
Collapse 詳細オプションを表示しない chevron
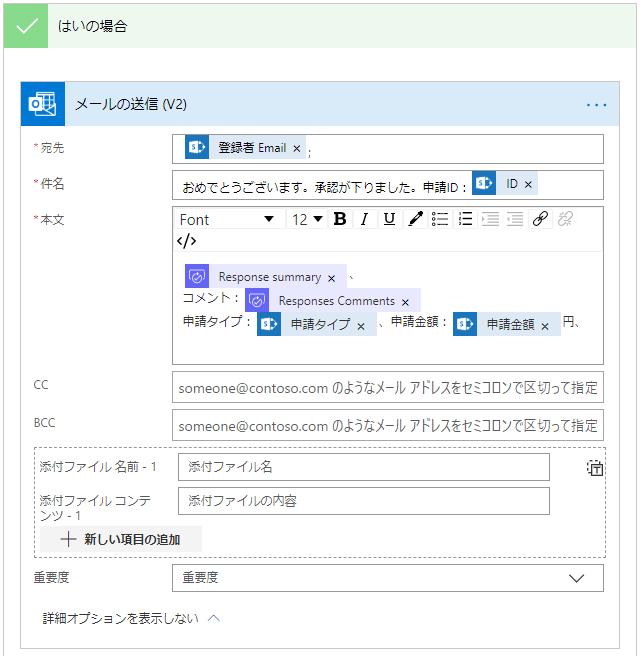pyautogui.click(x=214, y=618)
